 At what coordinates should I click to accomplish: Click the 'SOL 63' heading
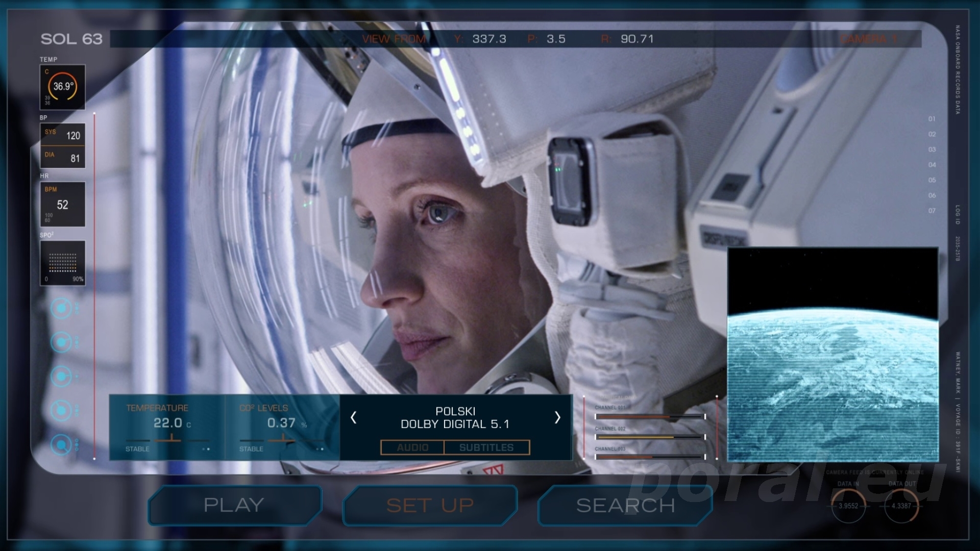[71, 39]
